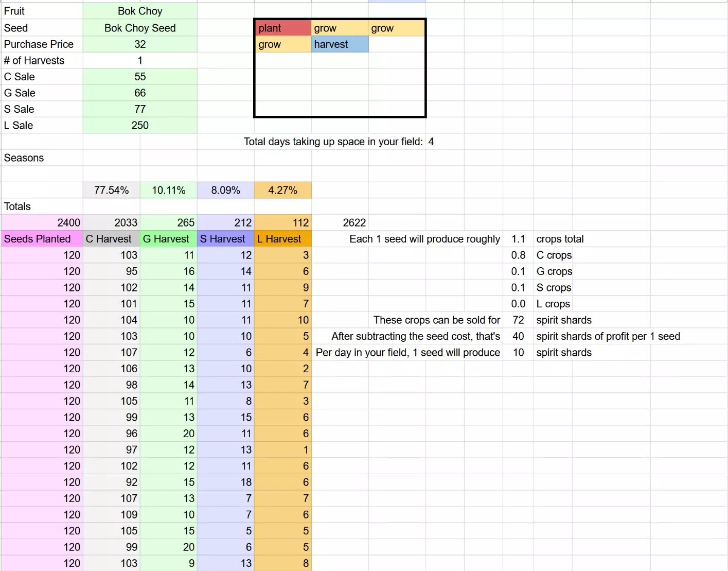Screen dimensions: 728x571
Task: Select the Purchase Price value 32
Action: [x=140, y=44]
